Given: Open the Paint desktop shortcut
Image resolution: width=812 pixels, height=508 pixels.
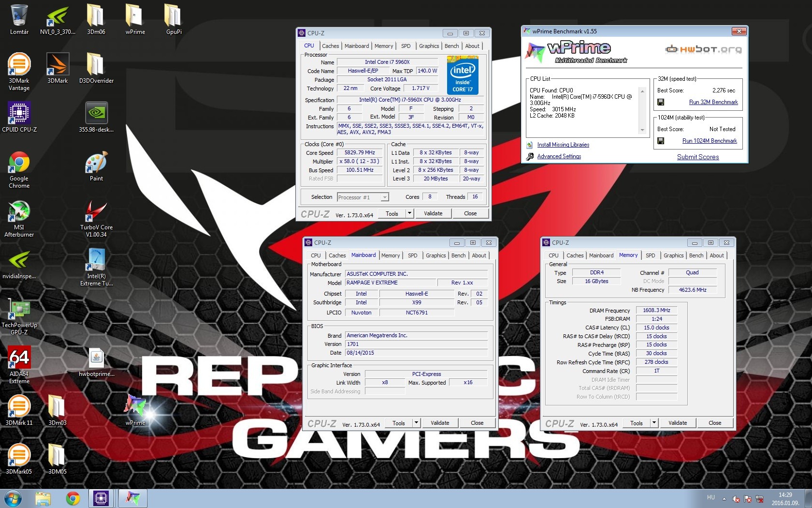Looking at the screenshot, I should tap(96, 166).
